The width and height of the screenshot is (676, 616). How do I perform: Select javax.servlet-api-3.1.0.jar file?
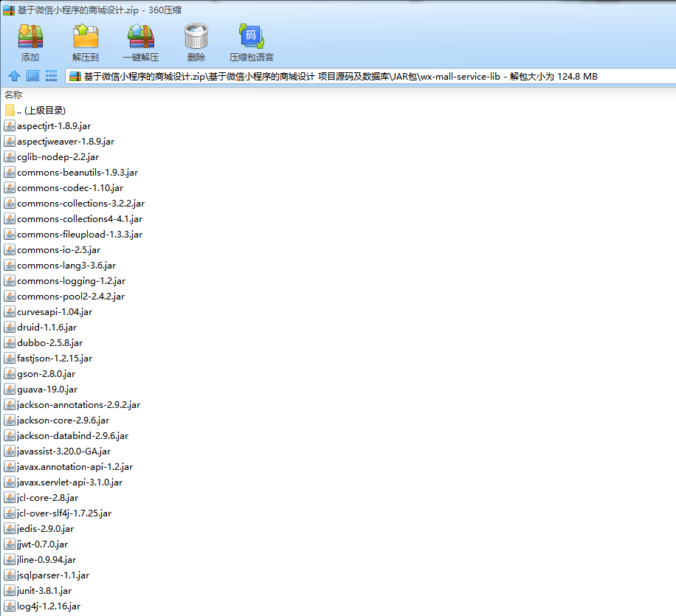tap(63, 482)
